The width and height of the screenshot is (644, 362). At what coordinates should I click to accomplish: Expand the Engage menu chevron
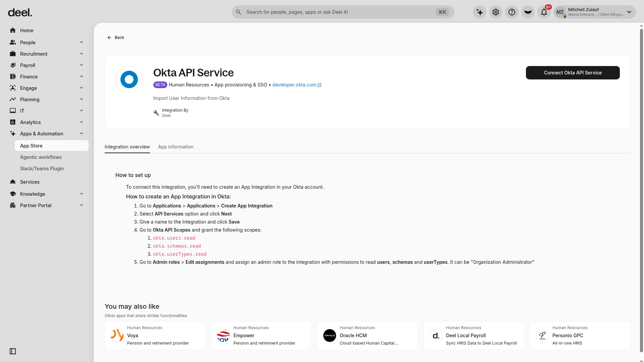(82, 88)
